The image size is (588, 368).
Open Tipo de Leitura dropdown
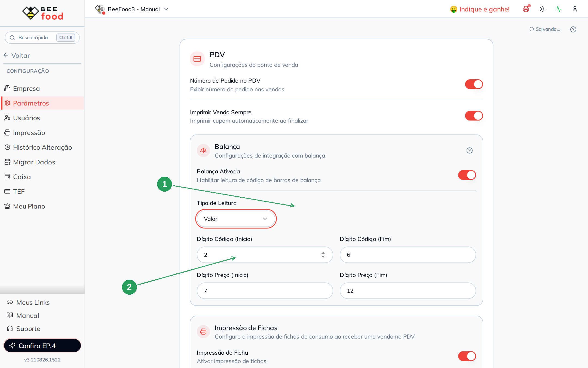[236, 219]
